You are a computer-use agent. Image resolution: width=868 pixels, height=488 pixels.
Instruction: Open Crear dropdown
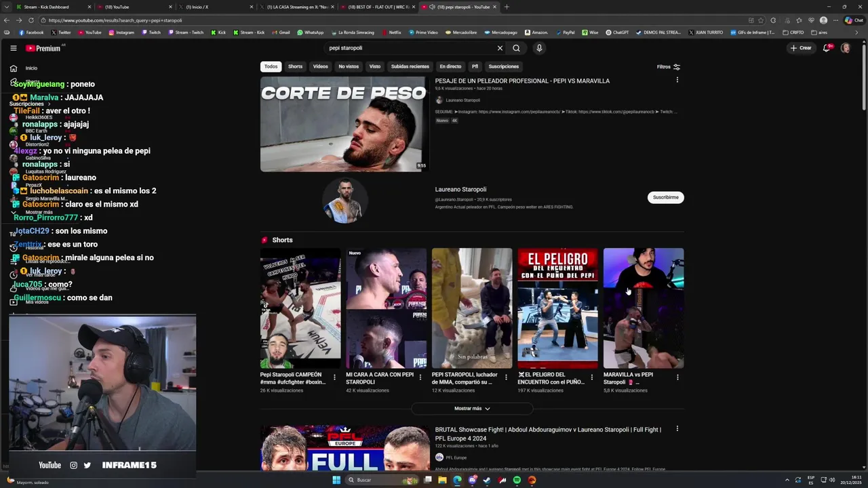(801, 48)
